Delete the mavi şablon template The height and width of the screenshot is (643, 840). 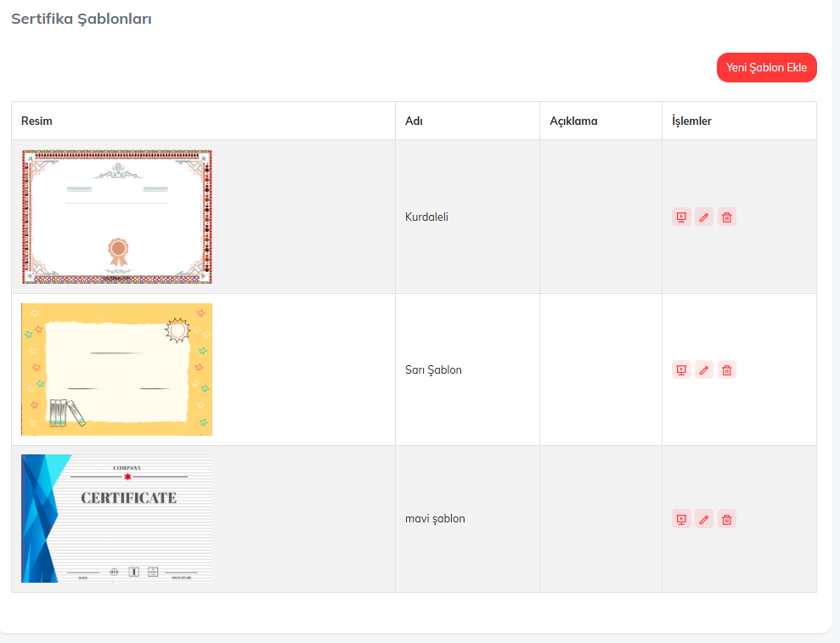[x=727, y=519]
